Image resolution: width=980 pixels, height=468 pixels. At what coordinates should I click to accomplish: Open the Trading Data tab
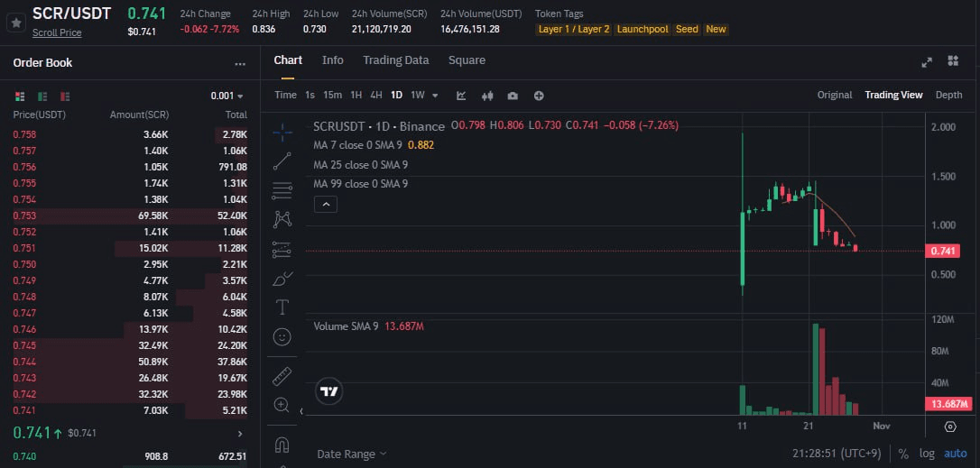coord(395,60)
